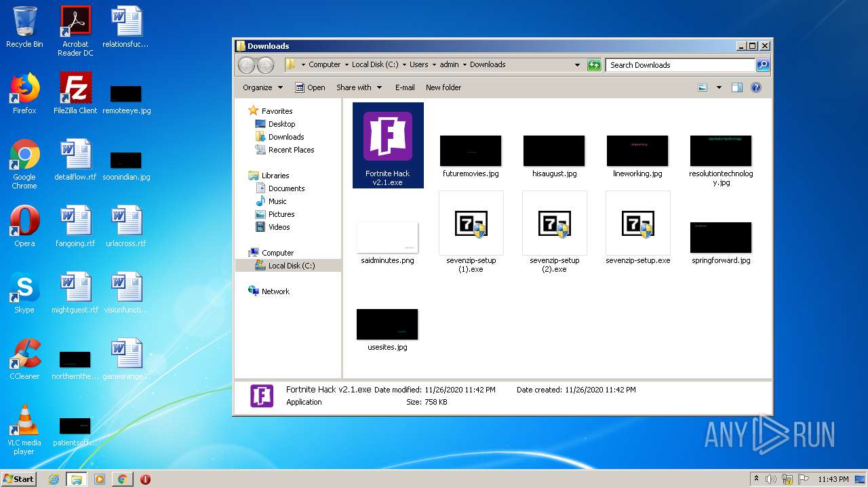Click the search magnifier icon
This screenshot has height=488, width=868.
[x=763, y=65]
